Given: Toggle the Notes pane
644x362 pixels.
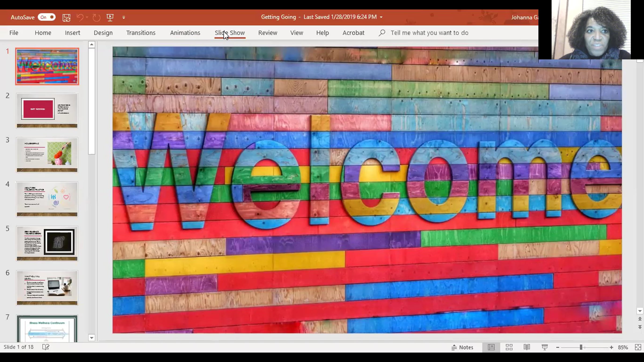Looking at the screenshot, I should tap(462, 347).
